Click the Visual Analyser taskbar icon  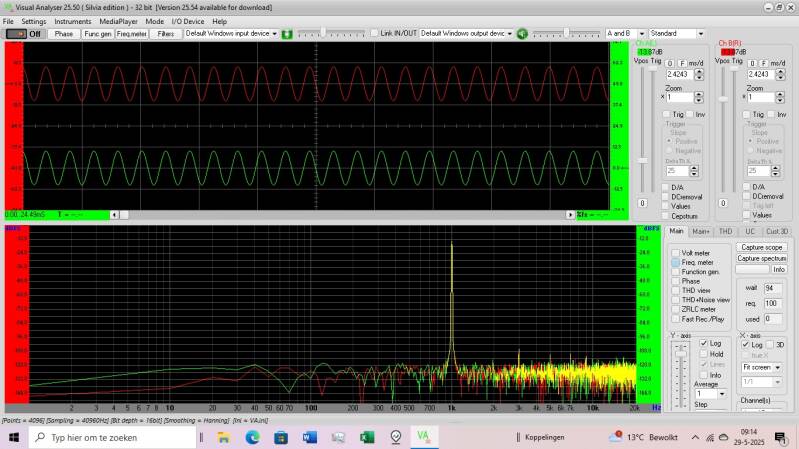(423, 437)
